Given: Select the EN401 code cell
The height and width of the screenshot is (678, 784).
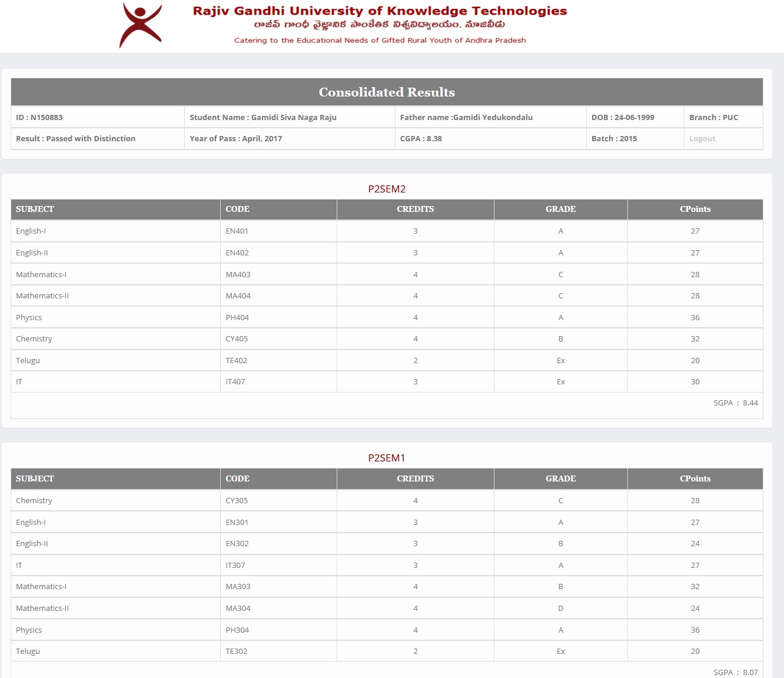Looking at the screenshot, I should click(x=278, y=231).
